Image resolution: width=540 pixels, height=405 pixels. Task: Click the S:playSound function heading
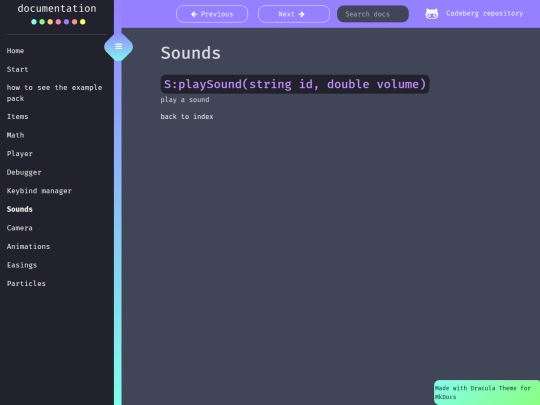295,84
